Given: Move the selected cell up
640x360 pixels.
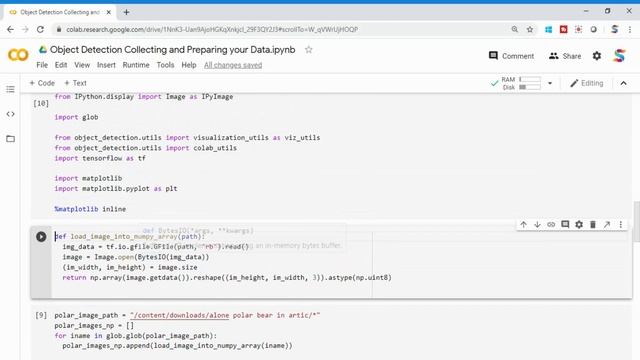Looking at the screenshot, I should pos(523,224).
